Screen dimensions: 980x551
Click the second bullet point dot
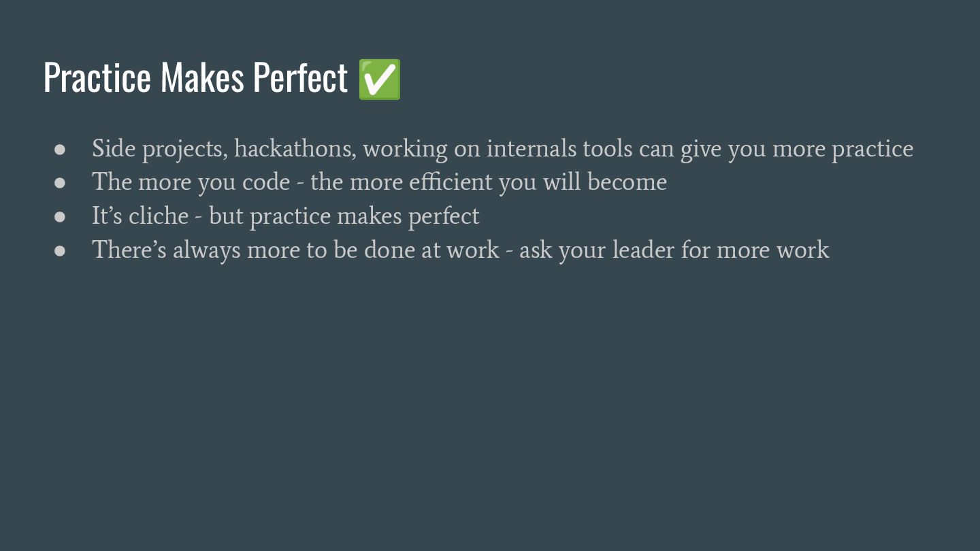coord(60,182)
